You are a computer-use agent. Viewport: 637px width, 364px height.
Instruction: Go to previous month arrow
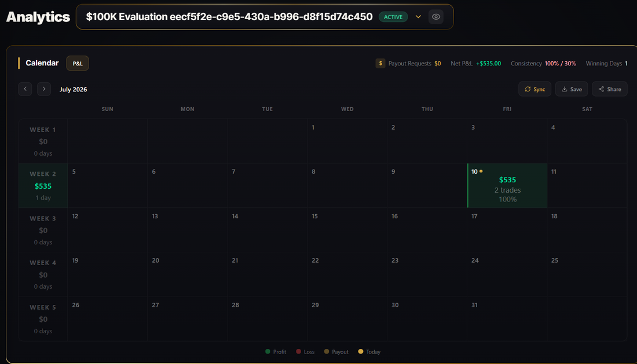[25, 89]
